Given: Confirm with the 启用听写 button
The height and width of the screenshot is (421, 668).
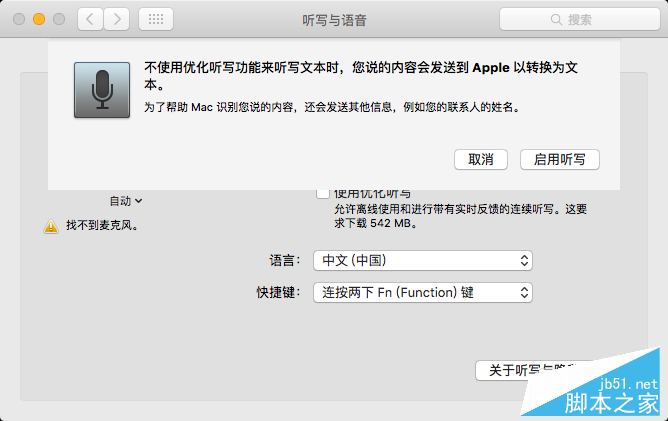Looking at the screenshot, I should (559, 159).
